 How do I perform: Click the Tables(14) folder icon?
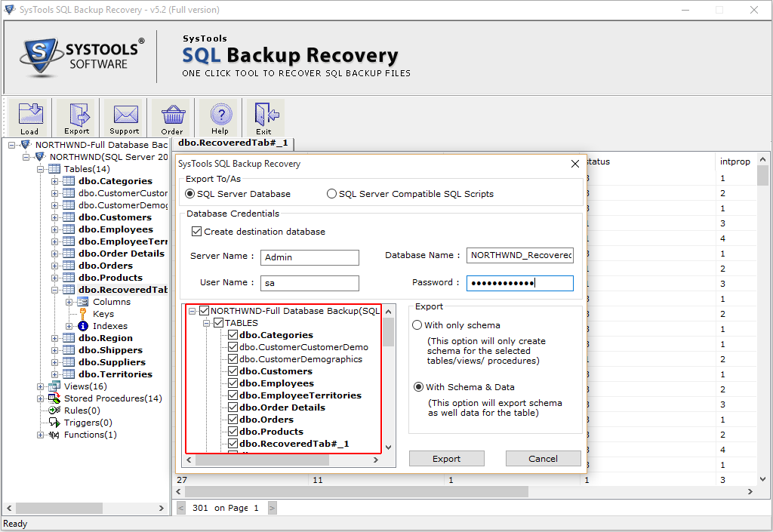click(54, 169)
